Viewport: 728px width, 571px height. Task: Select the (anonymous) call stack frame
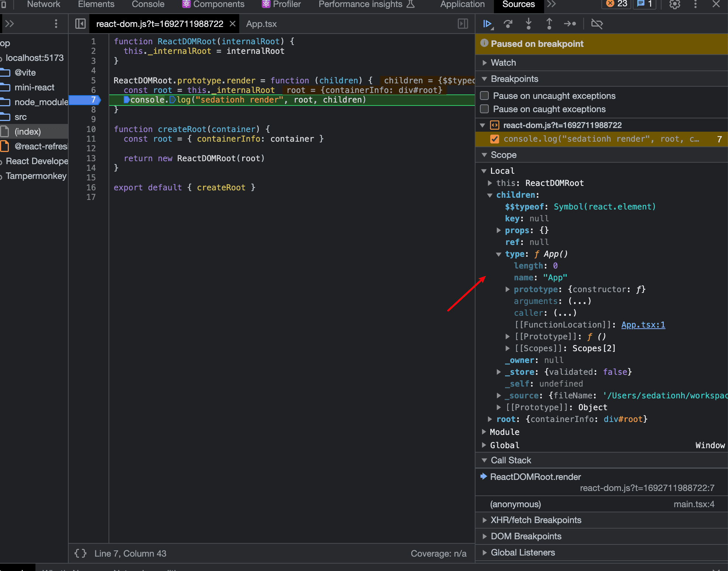515,504
